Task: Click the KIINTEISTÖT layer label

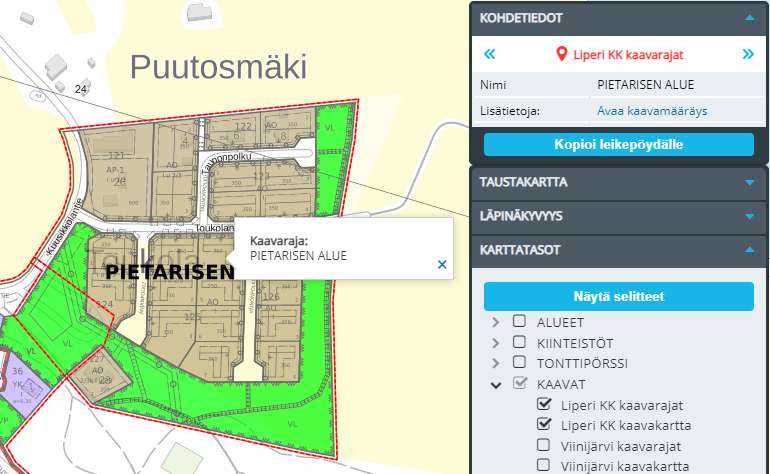Action: 575,343
